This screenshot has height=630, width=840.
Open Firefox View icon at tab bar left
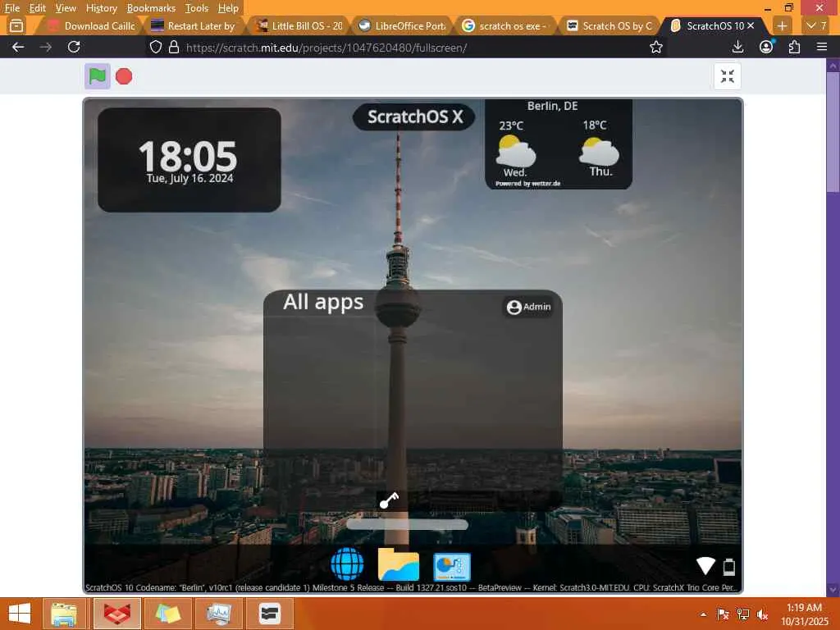(16, 25)
